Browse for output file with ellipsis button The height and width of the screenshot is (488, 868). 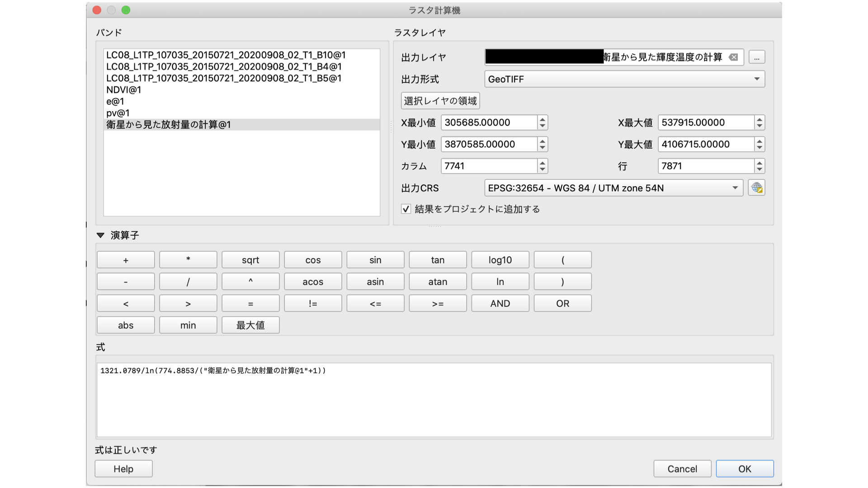(757, 57)
